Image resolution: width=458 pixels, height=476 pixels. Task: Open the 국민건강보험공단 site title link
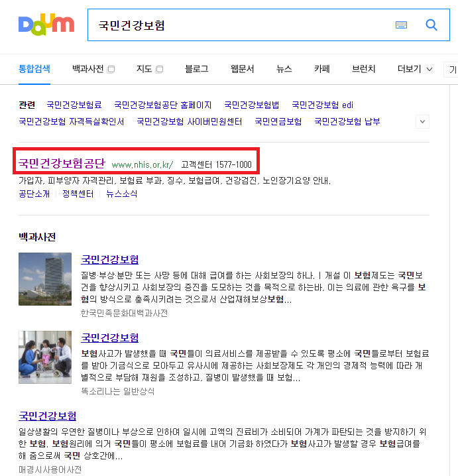[x=62, y=163]
